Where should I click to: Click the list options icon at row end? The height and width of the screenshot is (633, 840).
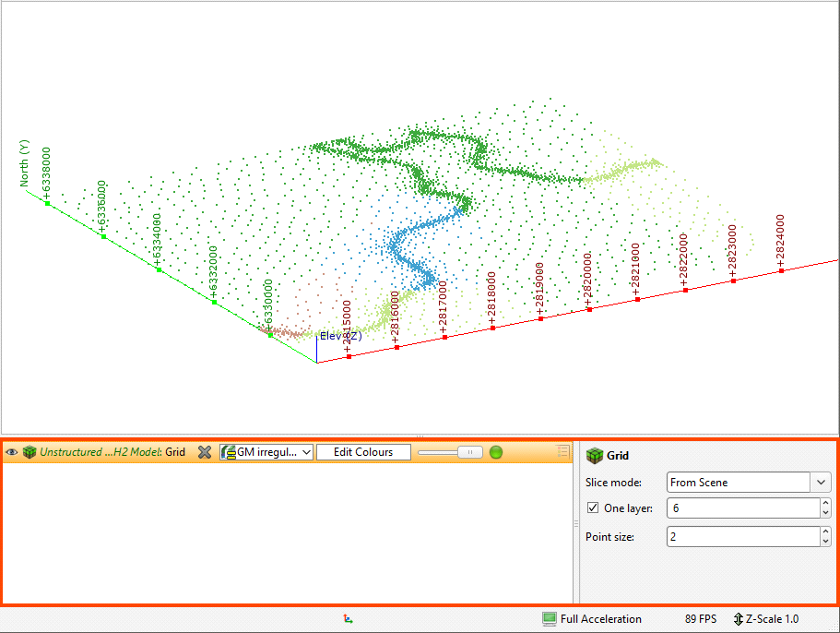click(x=562, y=451)
